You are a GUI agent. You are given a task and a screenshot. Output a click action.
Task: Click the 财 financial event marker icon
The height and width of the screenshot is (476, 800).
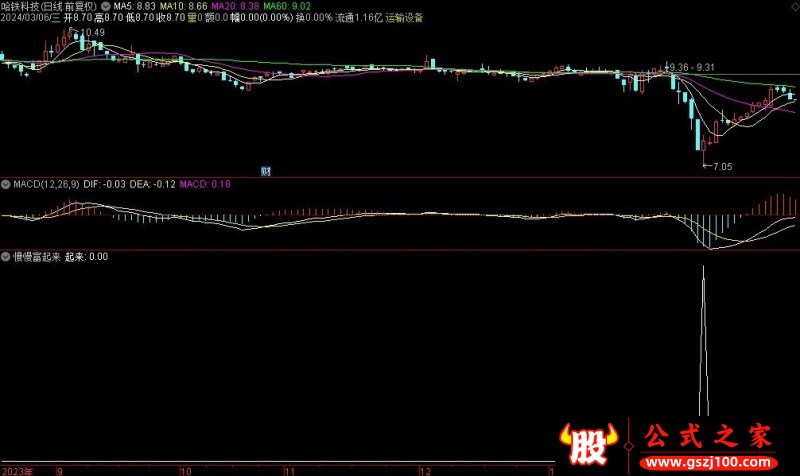pyautogui.click(x=266, y=171)
